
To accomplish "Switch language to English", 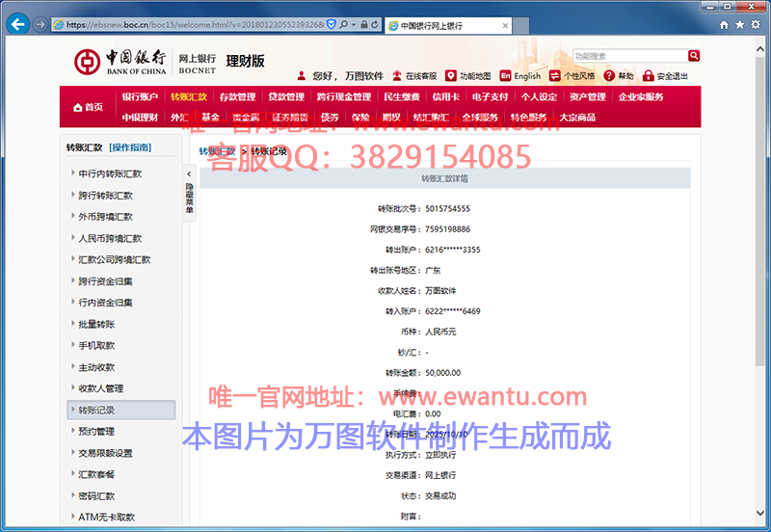I will tap(520, 76).
